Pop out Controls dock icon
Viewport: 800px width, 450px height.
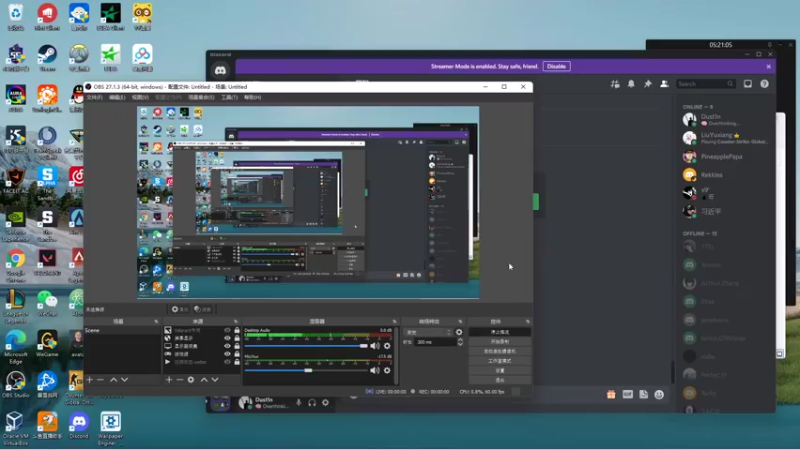528,321
